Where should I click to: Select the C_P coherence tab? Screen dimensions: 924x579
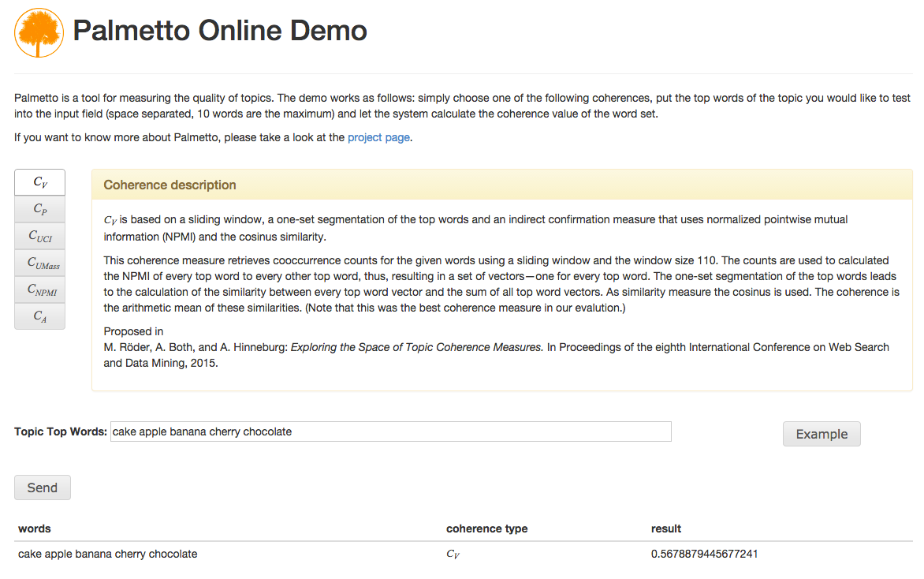pos(39,209)
